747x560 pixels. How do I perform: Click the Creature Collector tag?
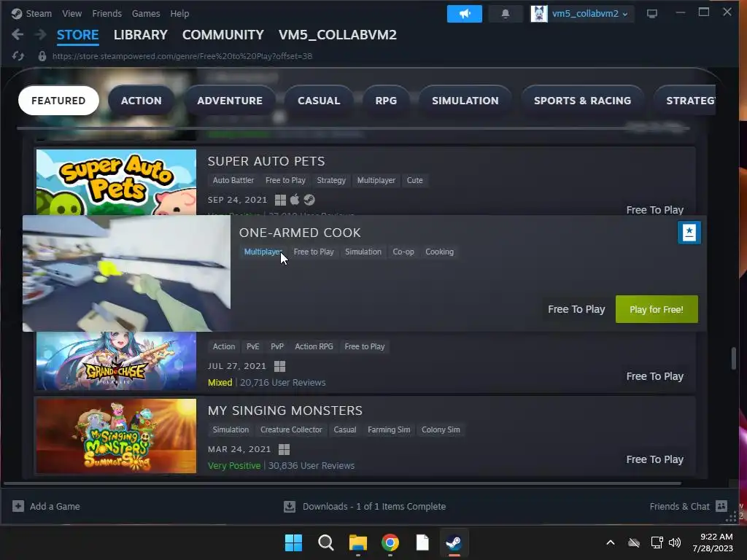pyautogui.click(x=291, y=429)
